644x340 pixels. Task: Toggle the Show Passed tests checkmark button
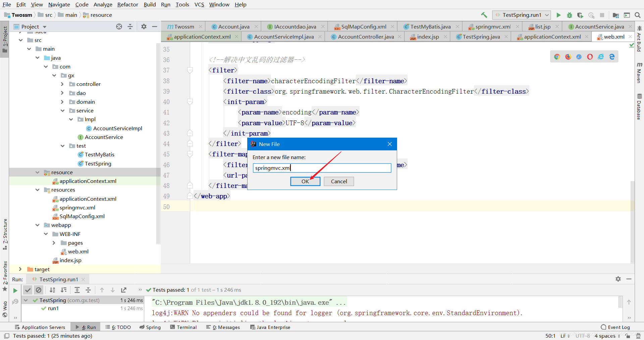(28, 290)
